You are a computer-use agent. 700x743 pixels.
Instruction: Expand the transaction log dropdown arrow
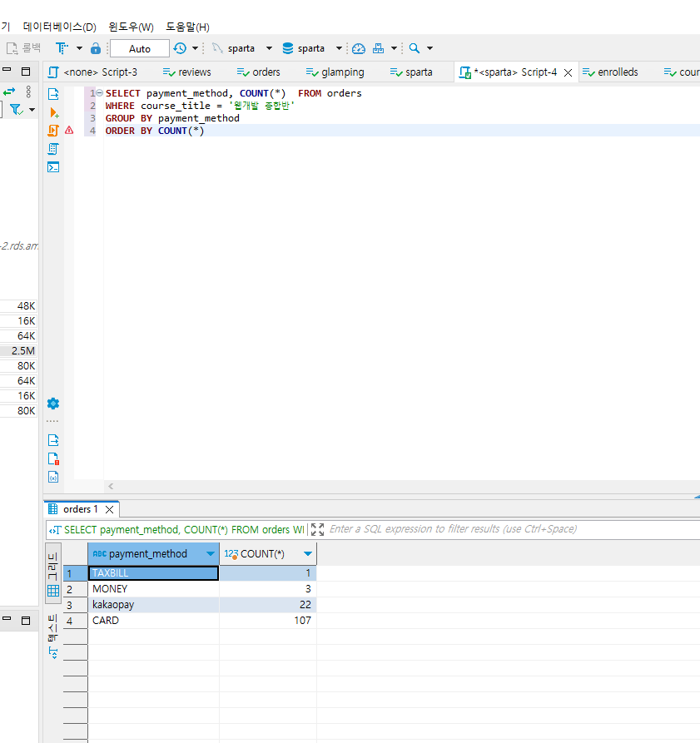tap(196, 48)
